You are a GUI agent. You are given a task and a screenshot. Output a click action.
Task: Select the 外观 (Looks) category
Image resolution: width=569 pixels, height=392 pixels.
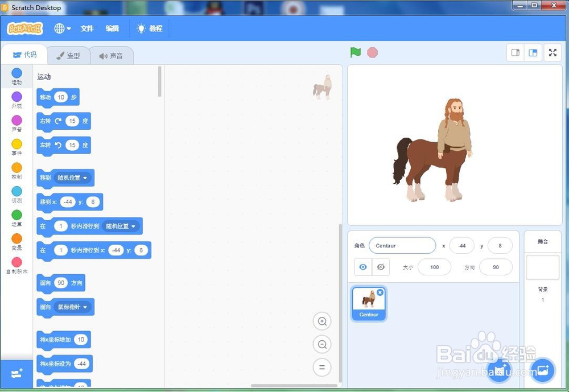click(17, 100)
